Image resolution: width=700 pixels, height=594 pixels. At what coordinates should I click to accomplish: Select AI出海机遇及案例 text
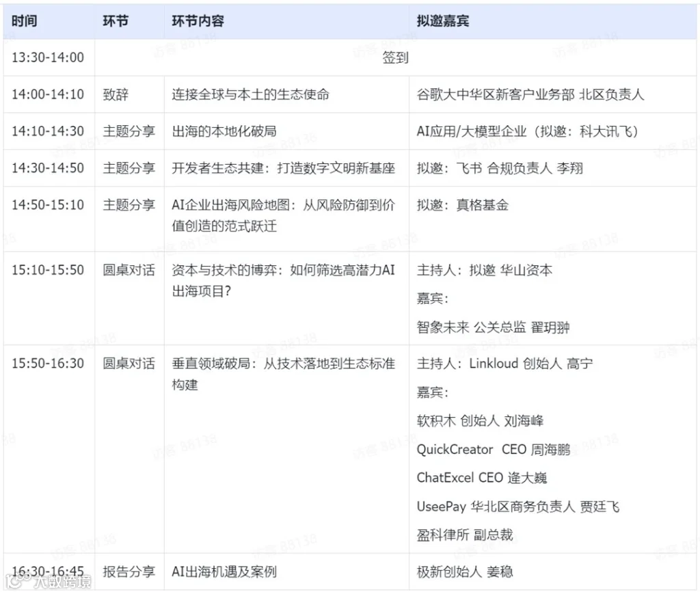[x=224, y=571]
